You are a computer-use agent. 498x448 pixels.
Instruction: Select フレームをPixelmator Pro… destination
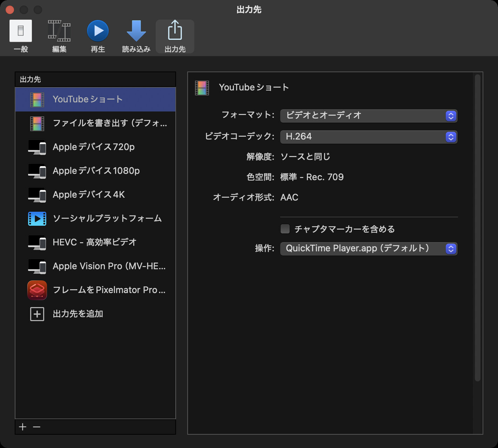95,290
